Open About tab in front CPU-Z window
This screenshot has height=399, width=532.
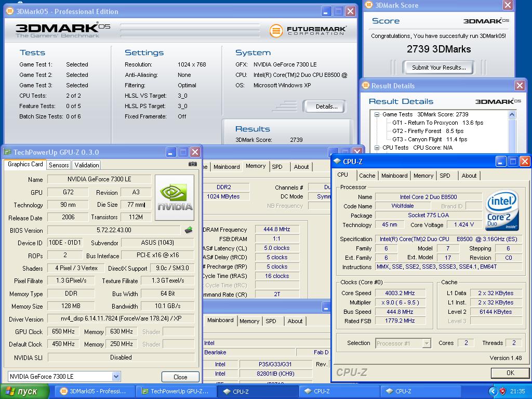[x=469, y=176]
